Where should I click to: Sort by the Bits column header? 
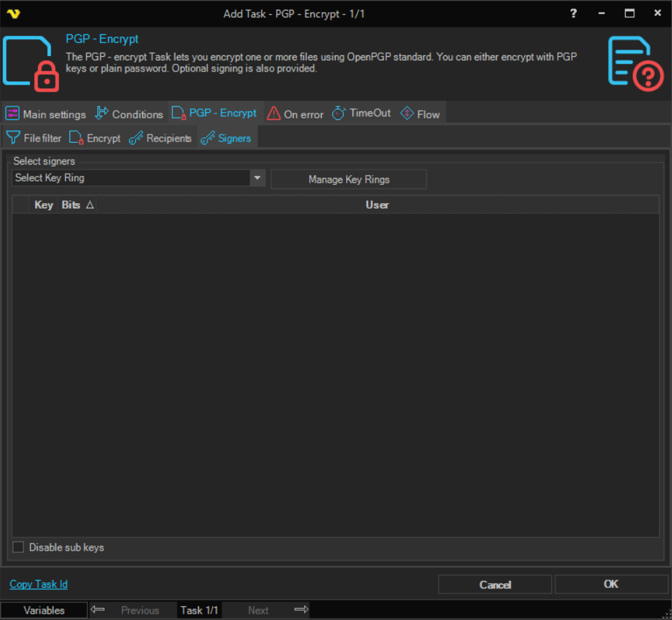tap(77, 205)
